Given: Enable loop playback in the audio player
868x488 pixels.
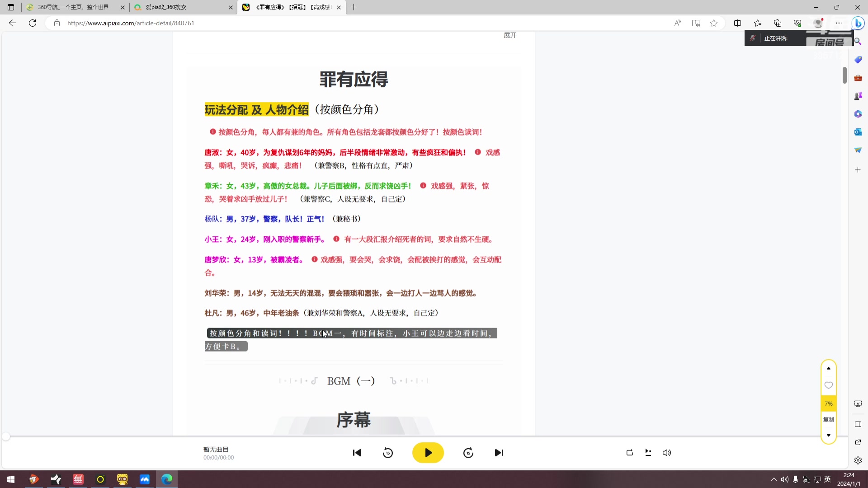Looking at the screenshot, I should (x=629, y=452).
